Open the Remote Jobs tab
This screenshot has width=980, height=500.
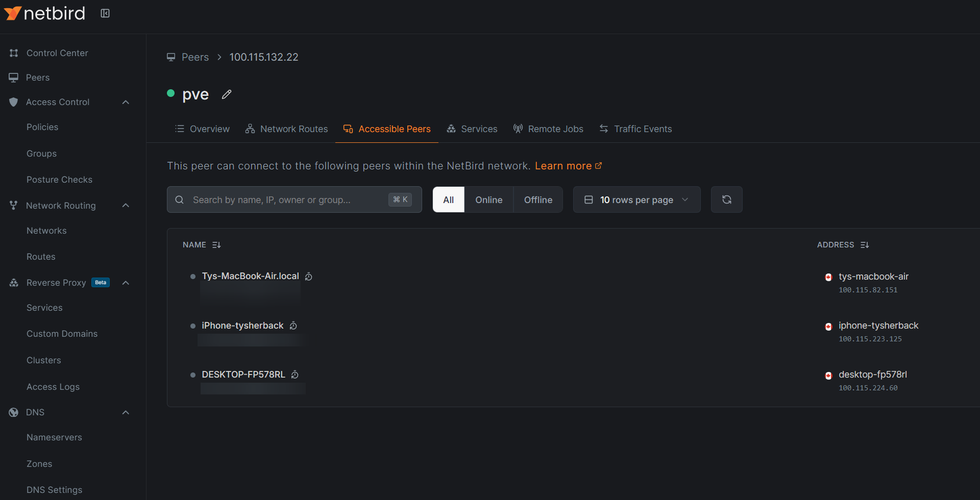(548, 129)
